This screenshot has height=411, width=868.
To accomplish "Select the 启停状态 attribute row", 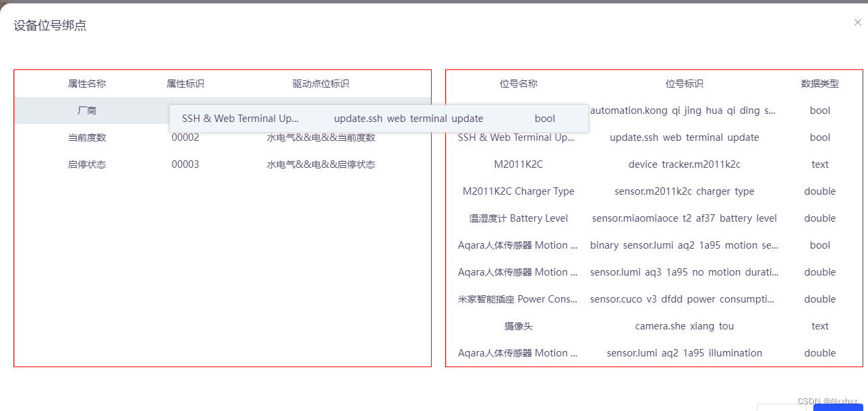I will click(88, 164).
